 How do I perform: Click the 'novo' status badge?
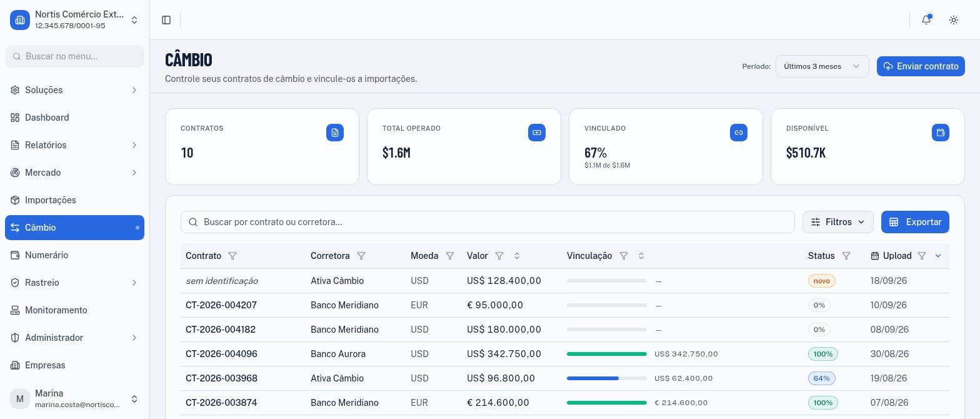point(821,281)
